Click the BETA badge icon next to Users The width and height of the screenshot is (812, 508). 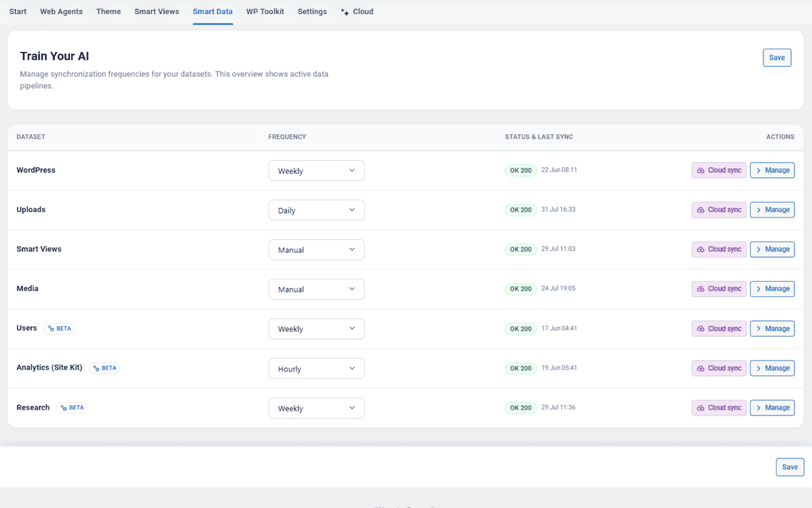tap(51, 329)
